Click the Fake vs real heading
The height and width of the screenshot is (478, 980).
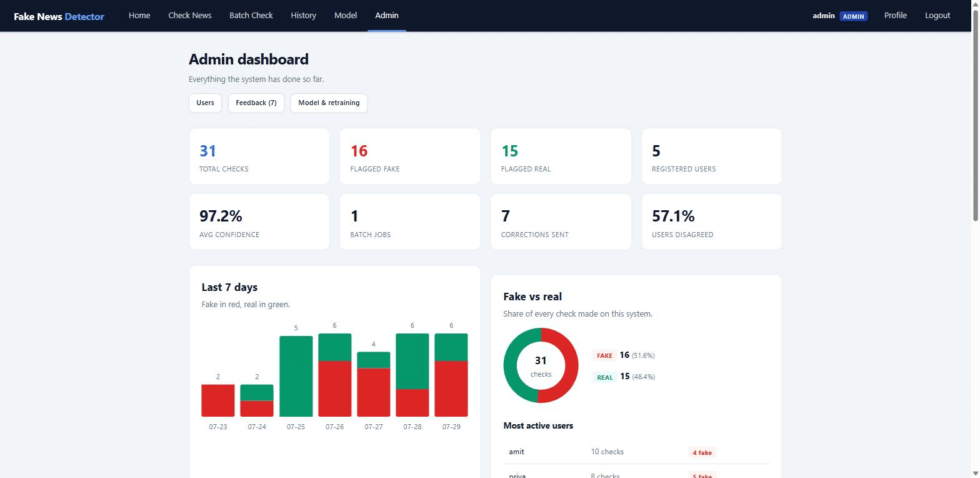[532, 297]
